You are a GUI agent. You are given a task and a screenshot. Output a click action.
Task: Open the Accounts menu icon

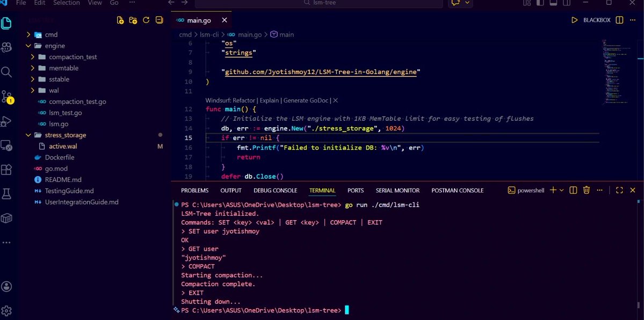(6, 286)
